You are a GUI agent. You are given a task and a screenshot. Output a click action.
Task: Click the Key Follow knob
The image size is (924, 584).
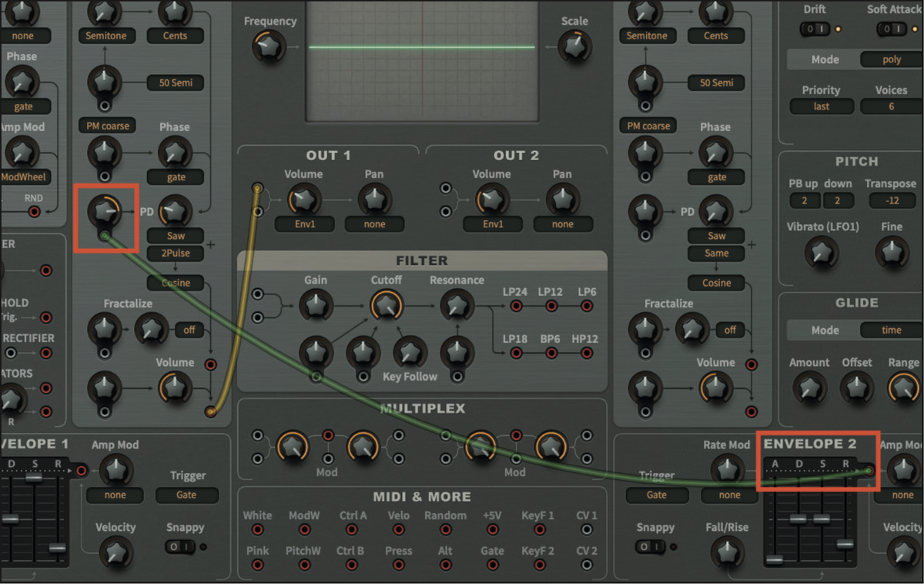pyautogui.click(x=410, y=354)
